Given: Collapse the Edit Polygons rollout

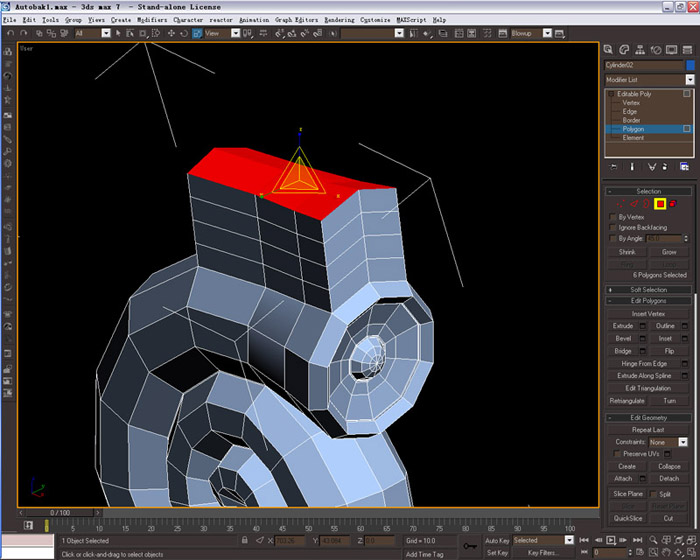Looking at the screenshot, I should (649, 301).
